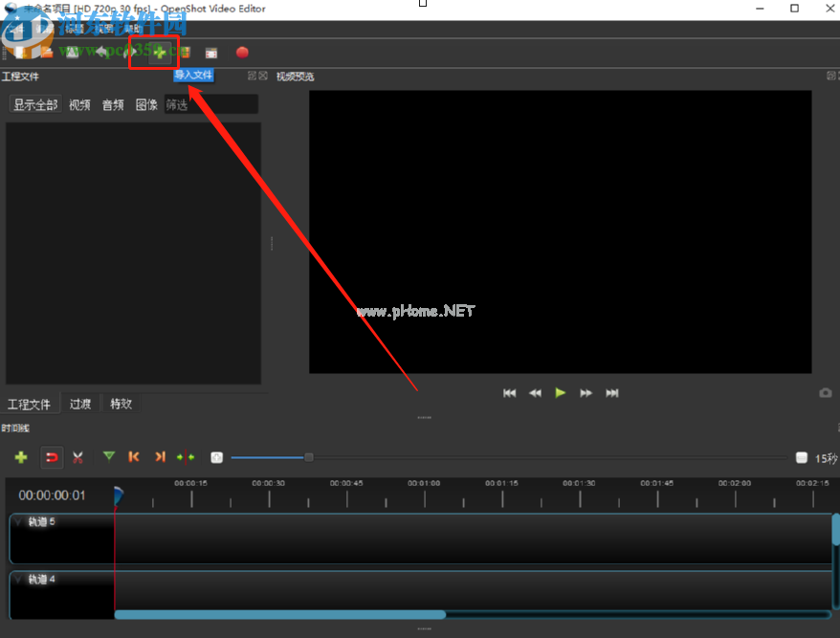Show only 音频 files in the filter
The height and width of the screenshot is (638, 840).
pos(113,105)
